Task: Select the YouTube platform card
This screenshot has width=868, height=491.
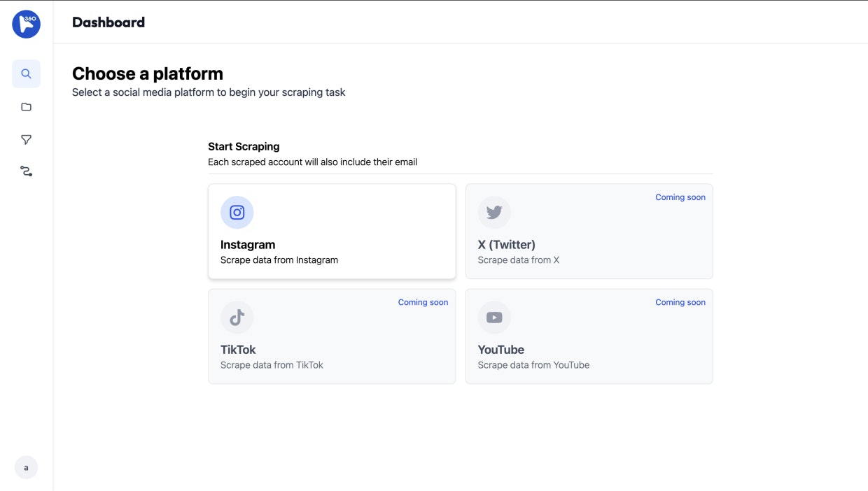Action: (589, 336)
